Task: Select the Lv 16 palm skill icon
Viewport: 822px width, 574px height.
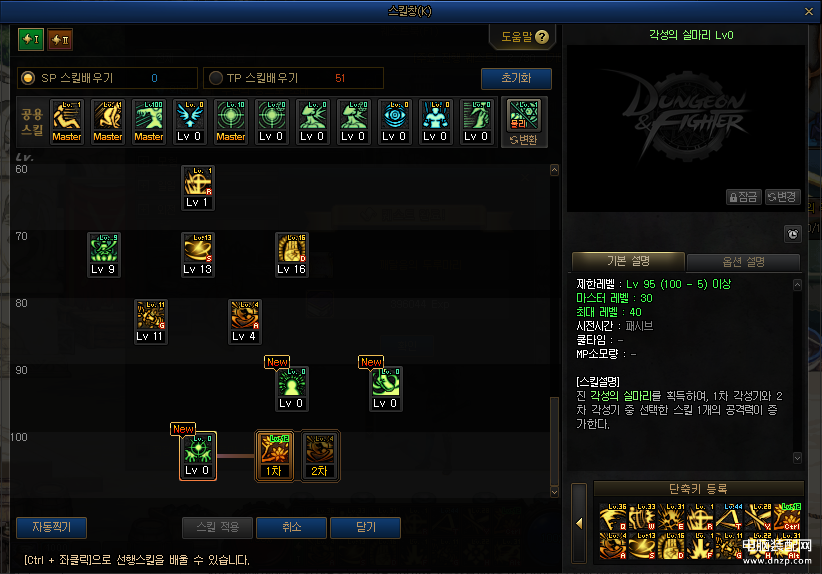Action: pyautogui.click(x=291, y=255)
